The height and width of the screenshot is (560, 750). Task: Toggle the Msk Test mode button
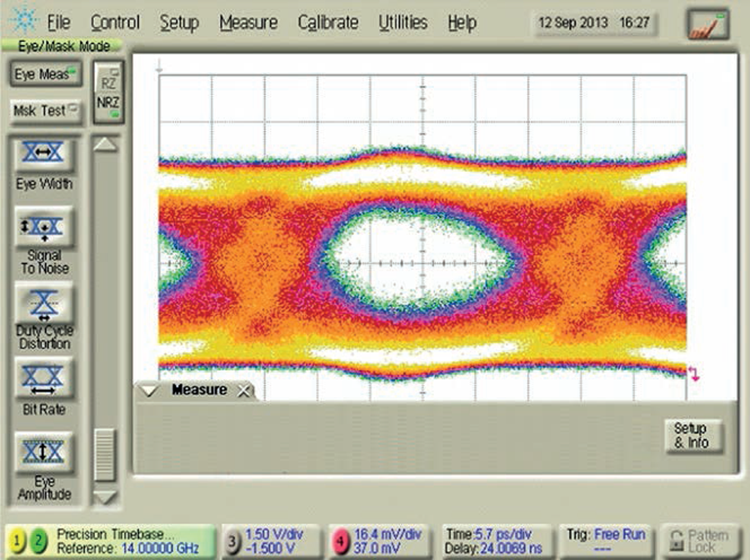click(x=45, y=111)
